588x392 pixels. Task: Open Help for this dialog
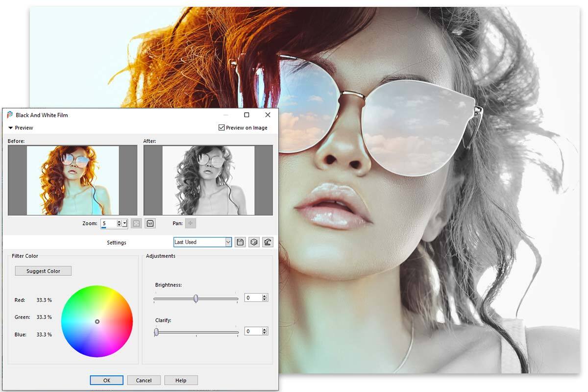tap(181, 380)
